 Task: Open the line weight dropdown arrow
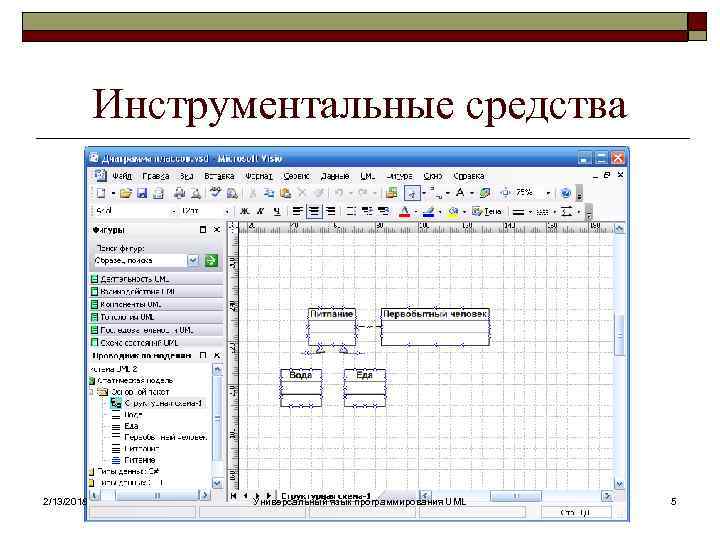click(x=530, y=212)
